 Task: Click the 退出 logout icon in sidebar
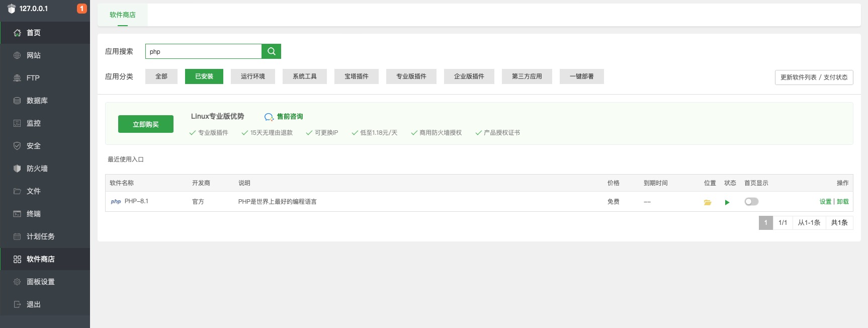tap(17, 304)
